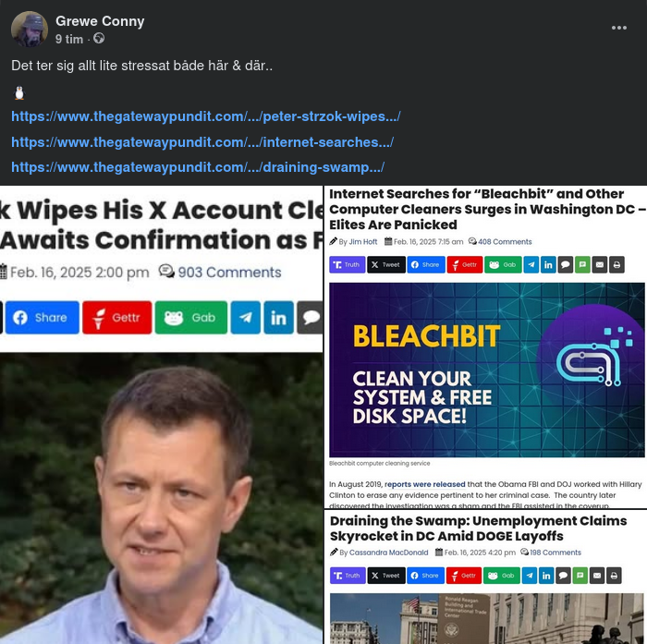Click the Truth button on Bleachbit article
The width and height of the screenshot is (647, 644).
[347, 265]
